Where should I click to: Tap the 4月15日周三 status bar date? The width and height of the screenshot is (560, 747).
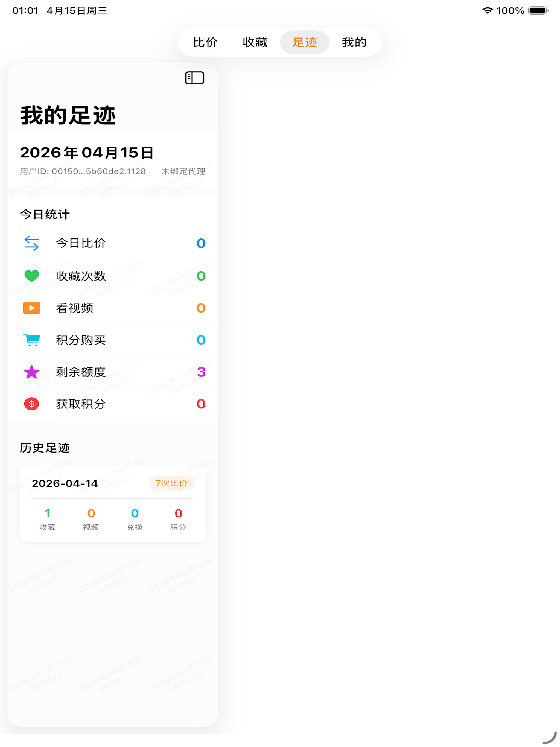pyautogui.click(x=77, y=10)
